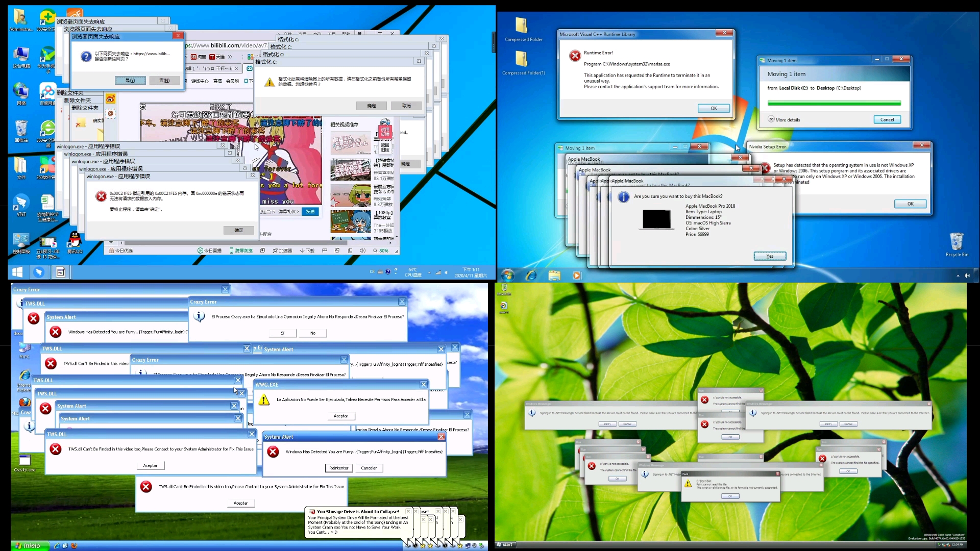Click Yes to buy the Apple MacBook
This screenshot has width=980, height=551.
click(770, 256)
